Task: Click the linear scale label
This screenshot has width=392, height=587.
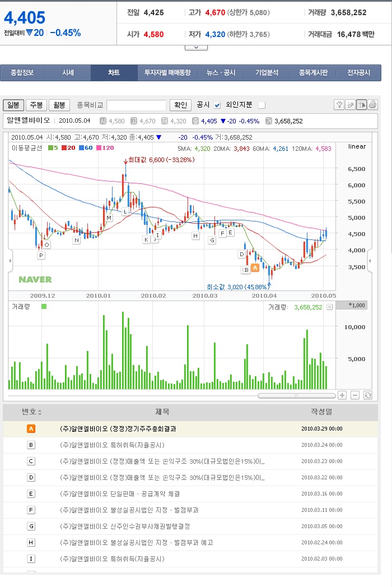Action: pyautogui.click(x=357, y=146)
